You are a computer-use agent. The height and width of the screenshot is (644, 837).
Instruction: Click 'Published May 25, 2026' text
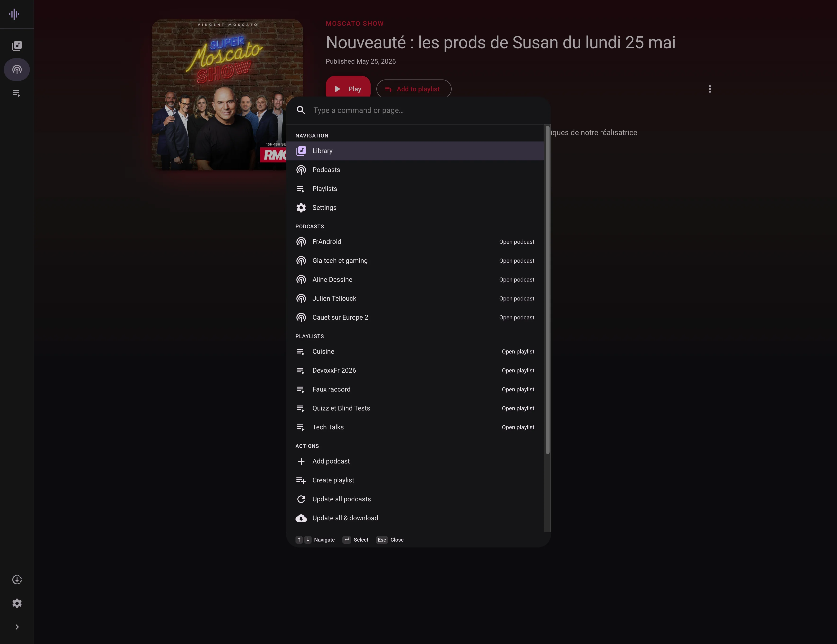coord(361,61)
